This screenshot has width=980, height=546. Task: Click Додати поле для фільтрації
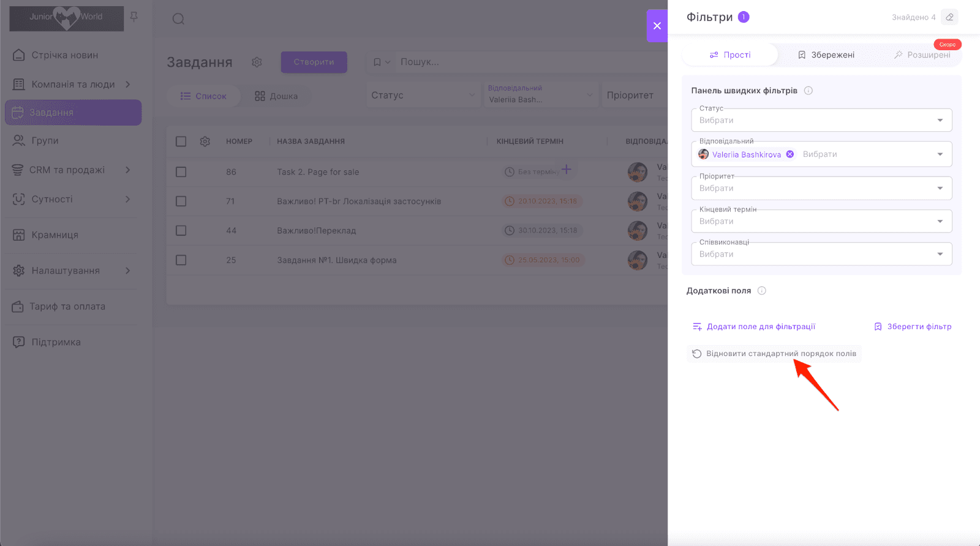click(754, 327)
